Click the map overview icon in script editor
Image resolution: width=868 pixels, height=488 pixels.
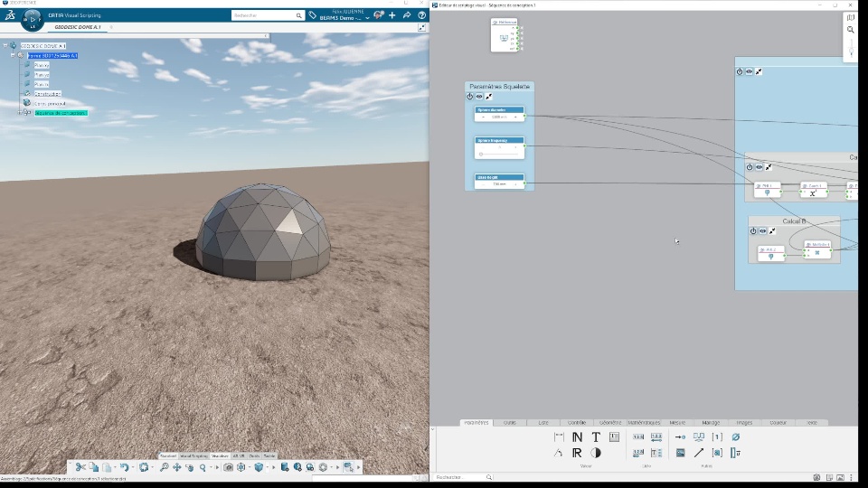coord(851,18)
